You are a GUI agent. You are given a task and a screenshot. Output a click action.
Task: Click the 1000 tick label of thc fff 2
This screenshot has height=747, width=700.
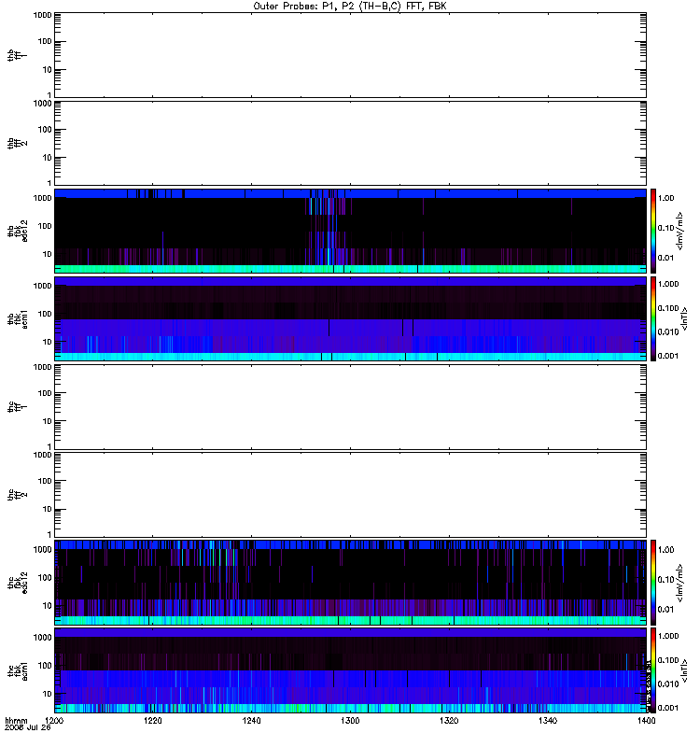tap(42, 455)
